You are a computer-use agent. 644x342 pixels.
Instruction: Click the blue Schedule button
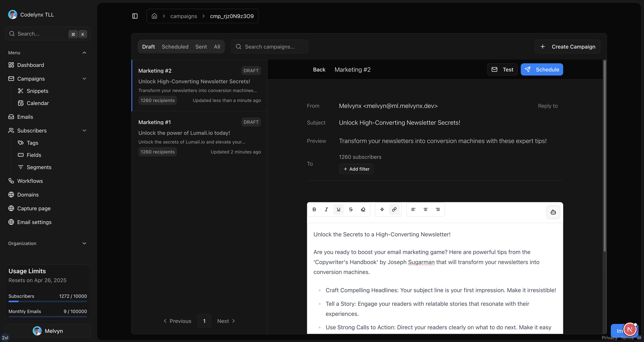pyautogui.click(x=542, y=69)
